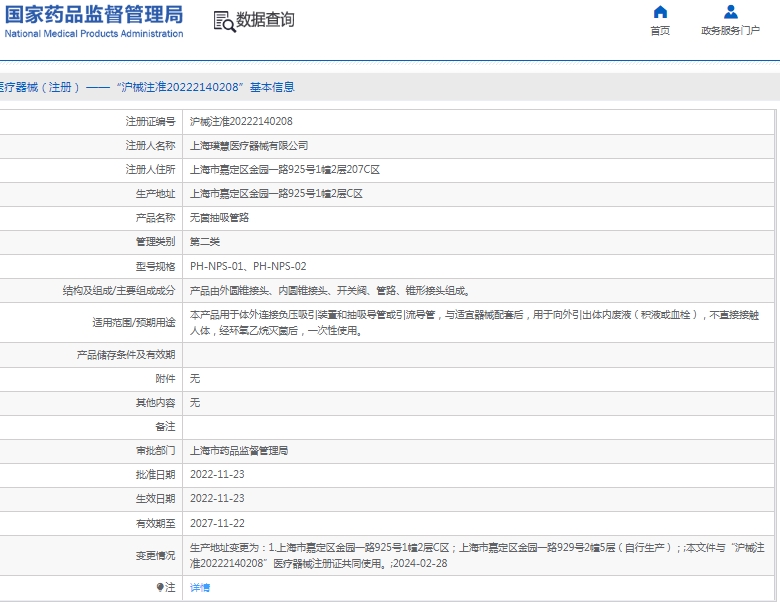This screenshot has height=607, width=780.
Task: Click the 附件 row label
Action: pyautogui.click(x=165, y=379)
